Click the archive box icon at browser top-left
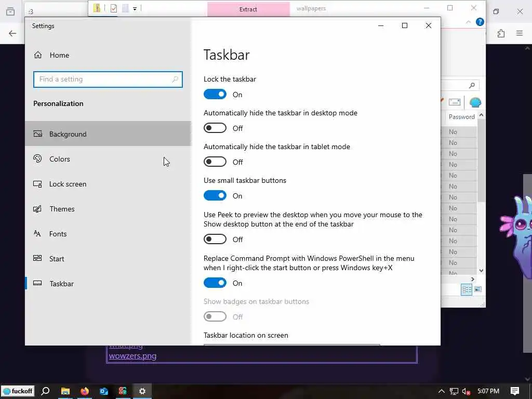The height and width of the screenshot is (399, 532). [10, 11]
